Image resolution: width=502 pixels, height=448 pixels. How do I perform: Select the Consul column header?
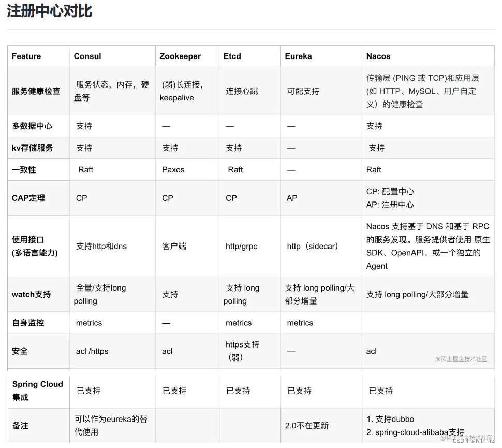pyautogui.click(x=87, y=56)
